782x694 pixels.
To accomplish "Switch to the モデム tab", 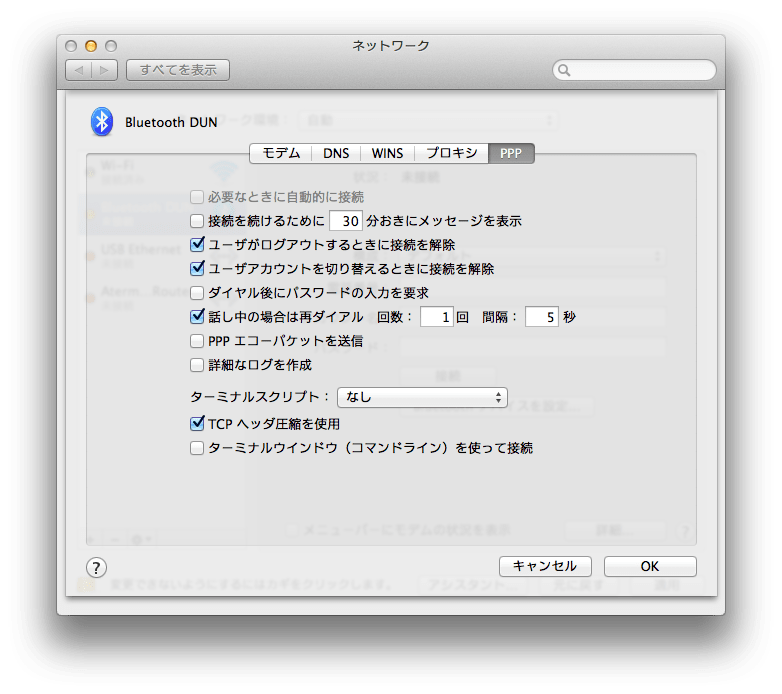I will click(280, 153).
